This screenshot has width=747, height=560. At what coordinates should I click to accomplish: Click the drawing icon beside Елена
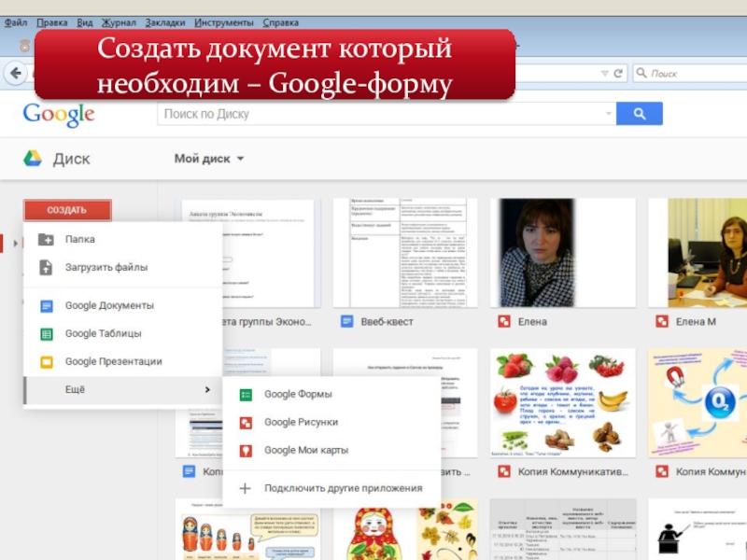(504, 321)
